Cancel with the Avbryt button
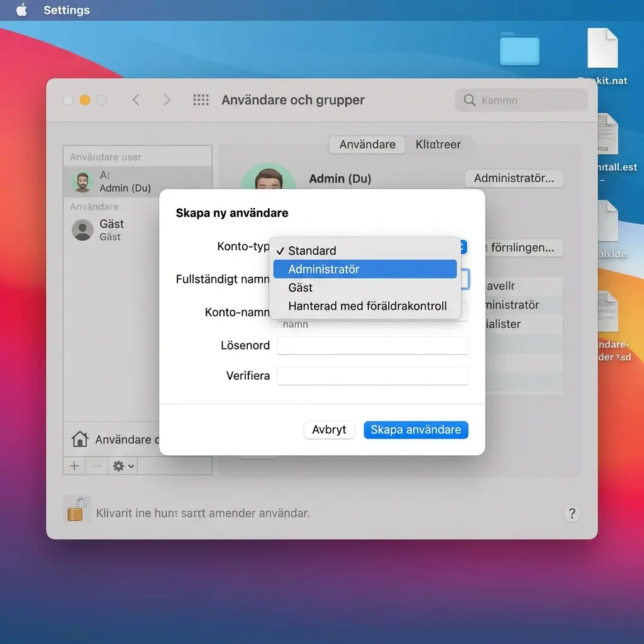Image resolution: width=644 pixels, height=644 pixels. tap(329, 430)
